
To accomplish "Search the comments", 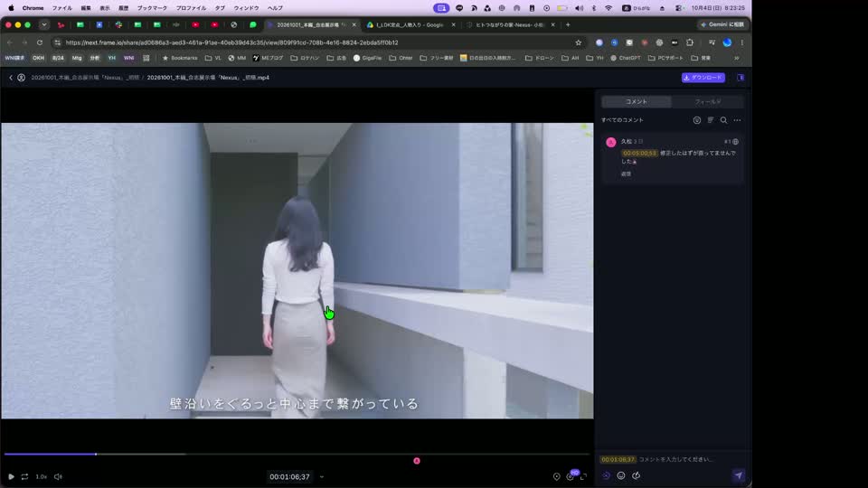I will coord(723,120).
